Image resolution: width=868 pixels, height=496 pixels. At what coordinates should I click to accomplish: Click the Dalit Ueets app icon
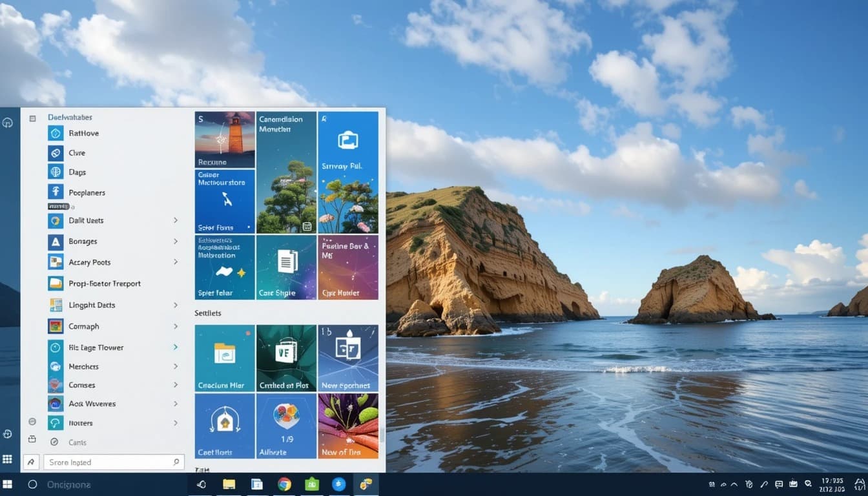coord(56,221)
